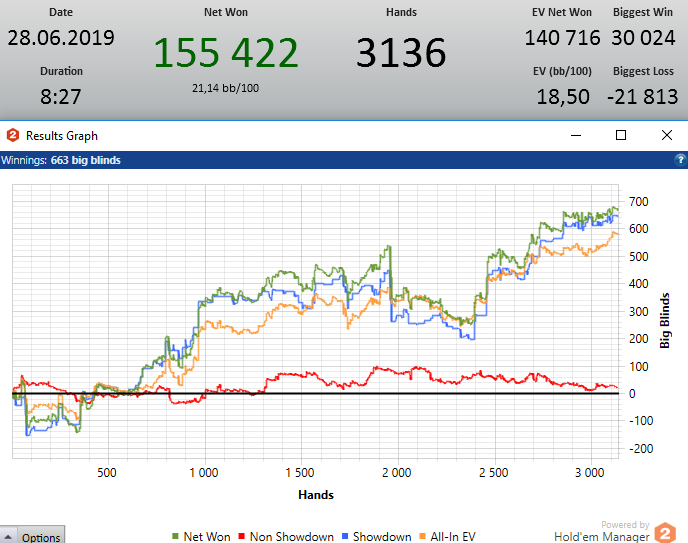
Task: Open the Options button
Action: point(41,537)
